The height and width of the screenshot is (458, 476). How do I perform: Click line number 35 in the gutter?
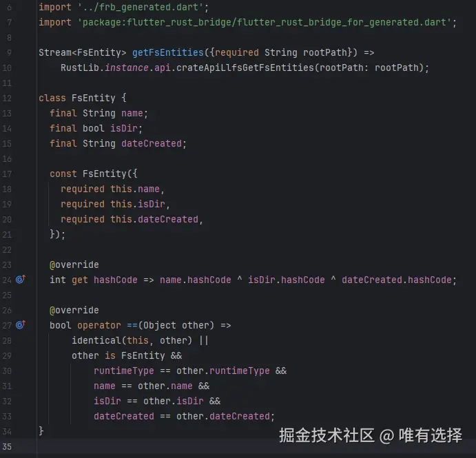pos(7,446)
